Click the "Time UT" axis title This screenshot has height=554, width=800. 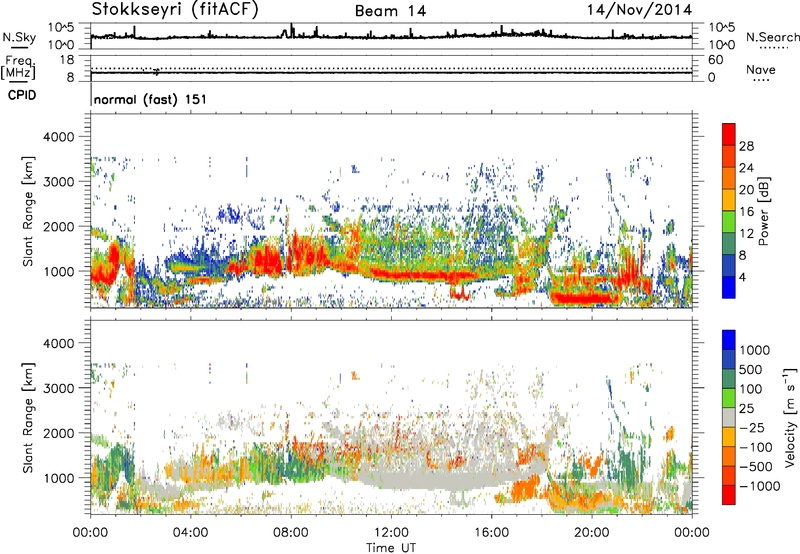coord(391,548)
